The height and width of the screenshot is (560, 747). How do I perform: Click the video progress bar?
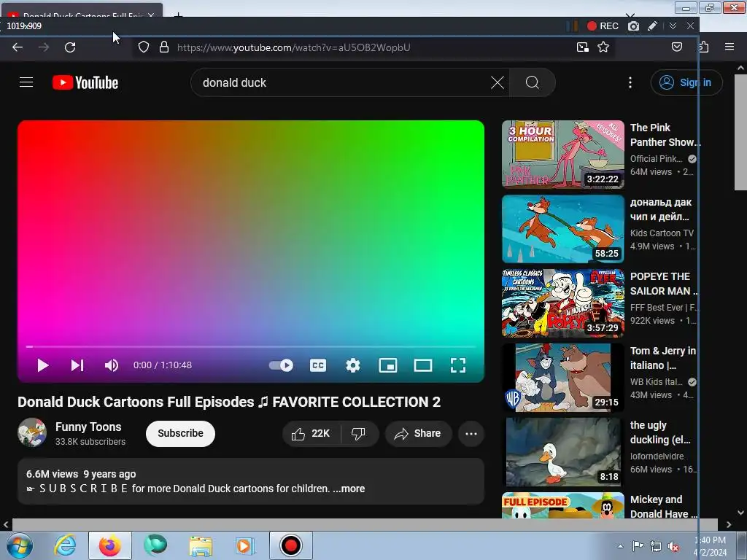click(x=251, y=346)
